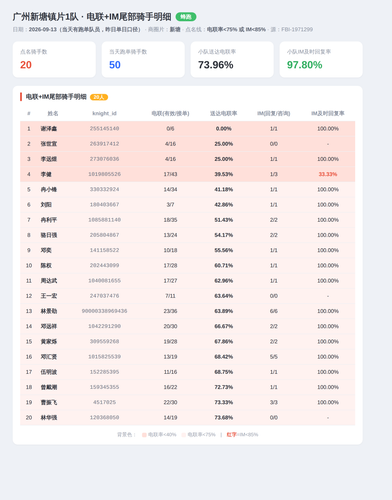Click the FBI-1971299 source text
This screenshot has width=392, height=500.
click(x=297, y=29)
